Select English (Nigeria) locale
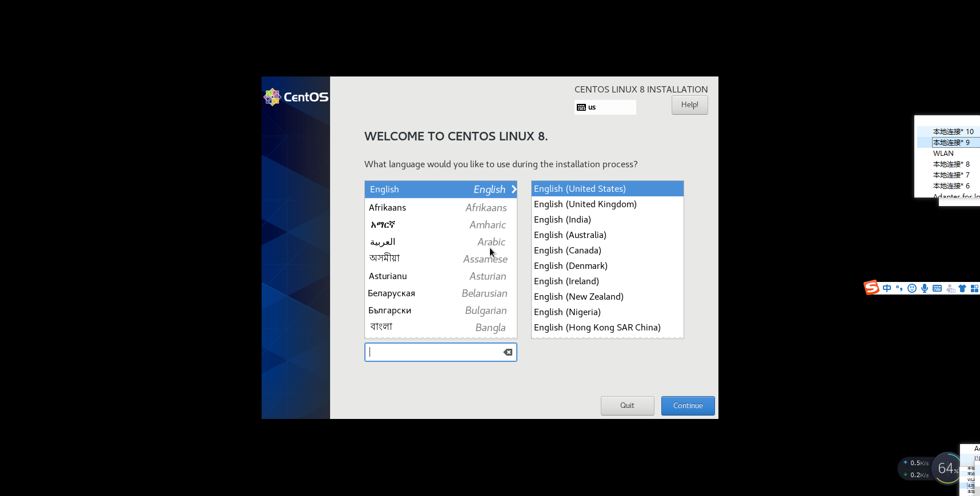The height and width of the screenshot is (496, 980). [x=608, y=312]
